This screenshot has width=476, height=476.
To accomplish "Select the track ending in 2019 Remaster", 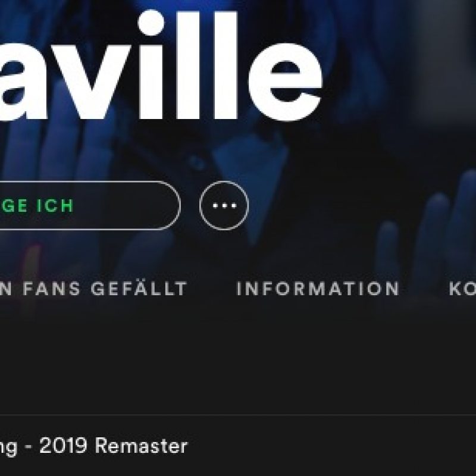I will click(x=238, y=446).
